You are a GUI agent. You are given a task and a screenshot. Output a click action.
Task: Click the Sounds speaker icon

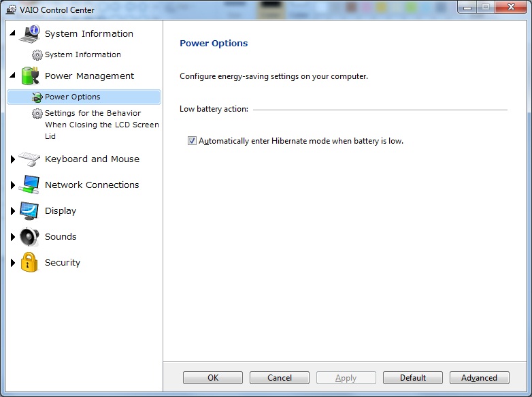pos(29,237)
